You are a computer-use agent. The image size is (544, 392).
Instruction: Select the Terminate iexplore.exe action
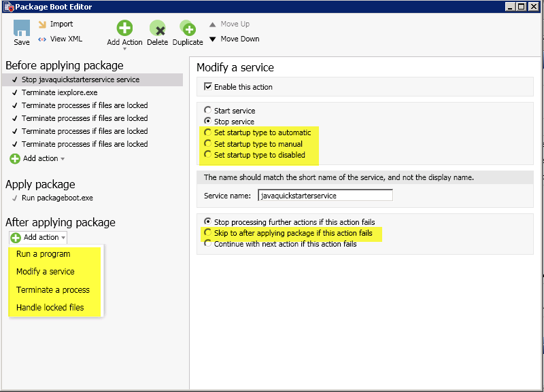pos(60,92)
